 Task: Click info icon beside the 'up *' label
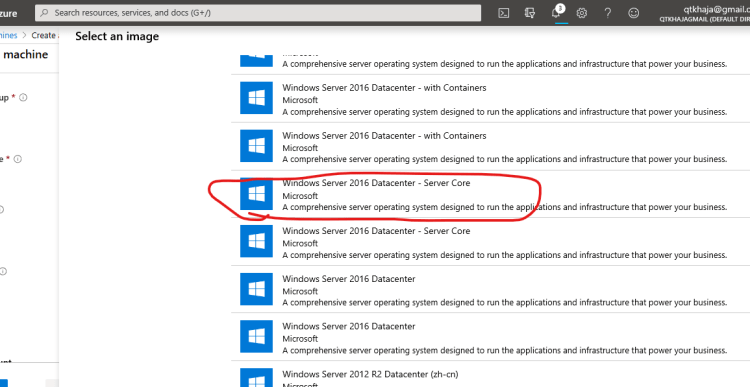click(x=23, y=97)
